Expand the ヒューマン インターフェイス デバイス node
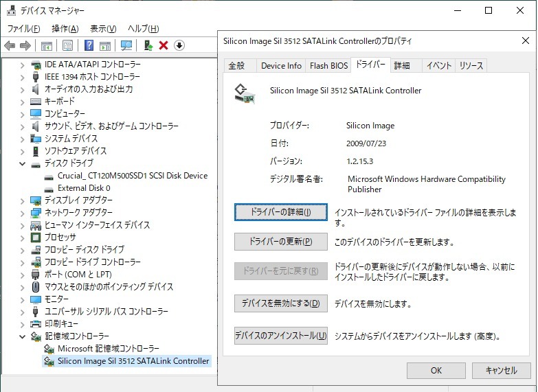This screenshot has height=392, width=538. point(22,225)
